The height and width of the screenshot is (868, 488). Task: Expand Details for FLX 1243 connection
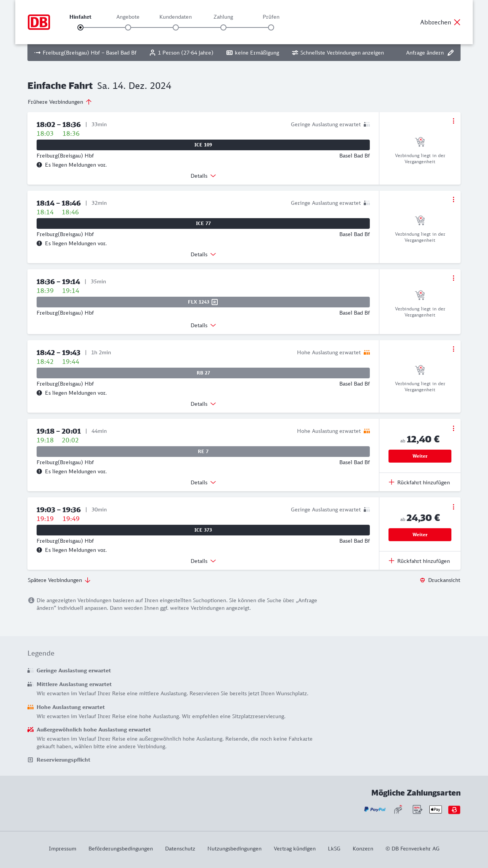(203, 325)
